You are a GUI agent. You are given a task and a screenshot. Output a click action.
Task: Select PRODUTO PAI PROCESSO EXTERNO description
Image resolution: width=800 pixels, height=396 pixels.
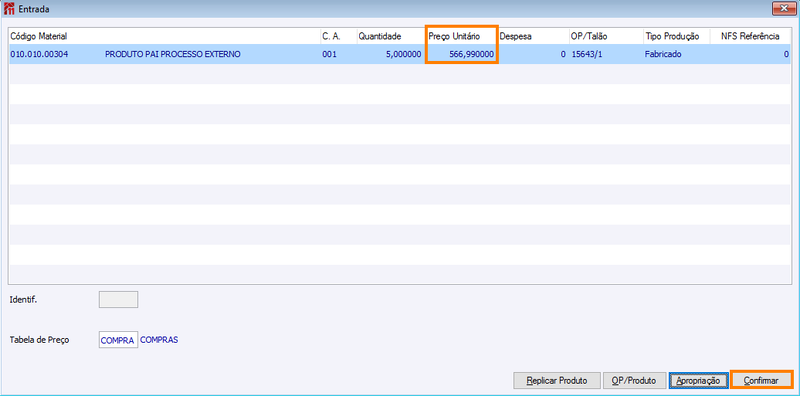tap(172, 54)
